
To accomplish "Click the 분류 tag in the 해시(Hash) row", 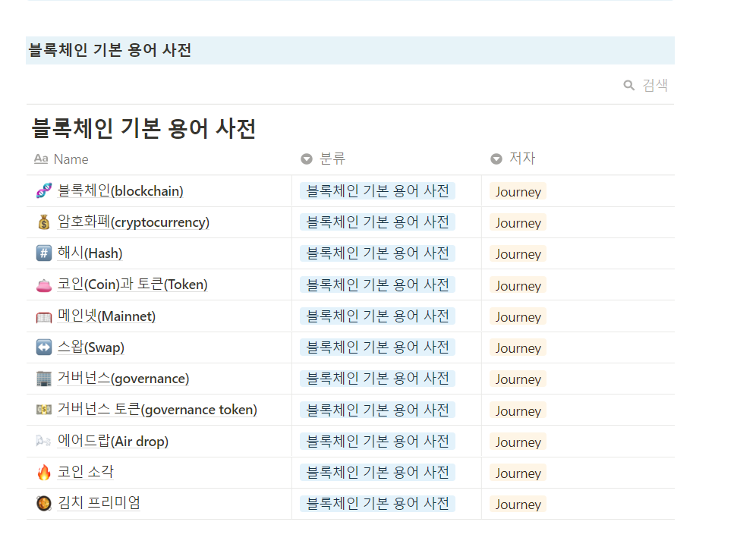I will coord(377,253).
